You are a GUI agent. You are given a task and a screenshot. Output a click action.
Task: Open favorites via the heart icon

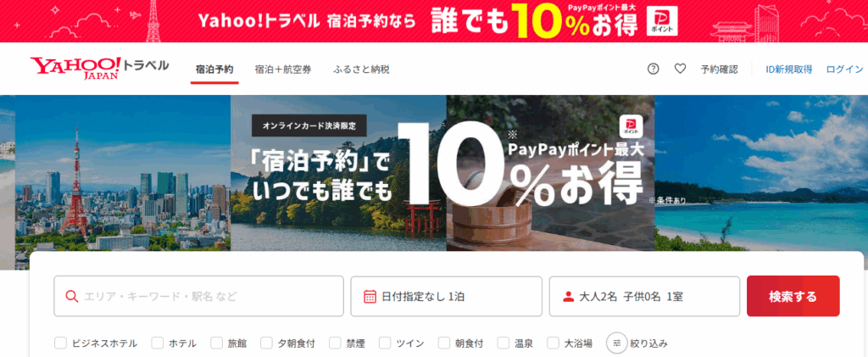pyautogui.click(x=680, y=70)
